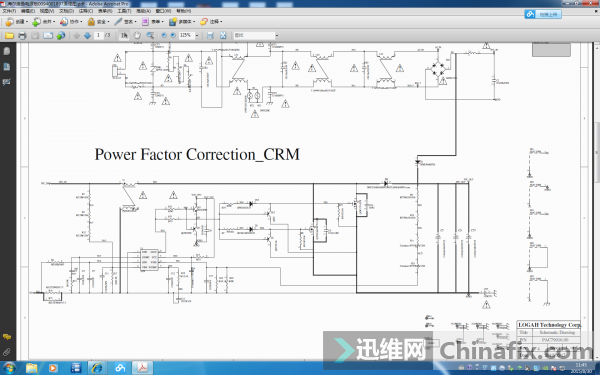Toggle the Bookmarks panel icon
This screenshot has height=375, width=600.
click(x=7, y=67)
